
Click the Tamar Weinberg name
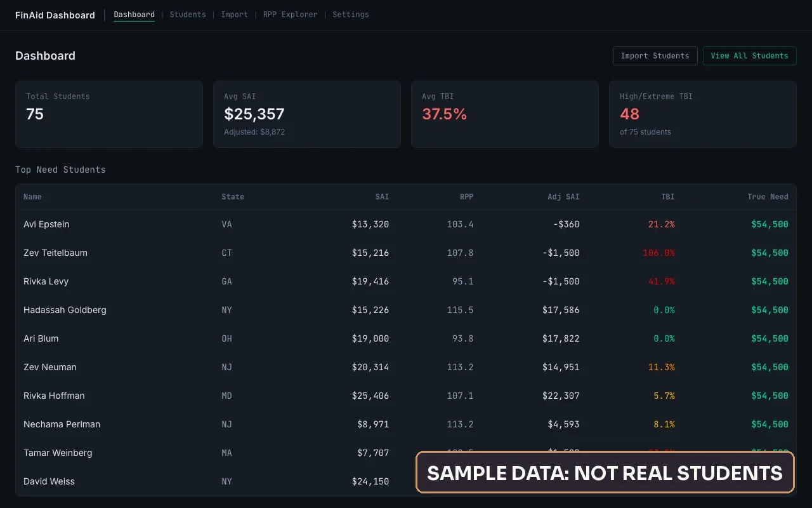coord(58,453)
